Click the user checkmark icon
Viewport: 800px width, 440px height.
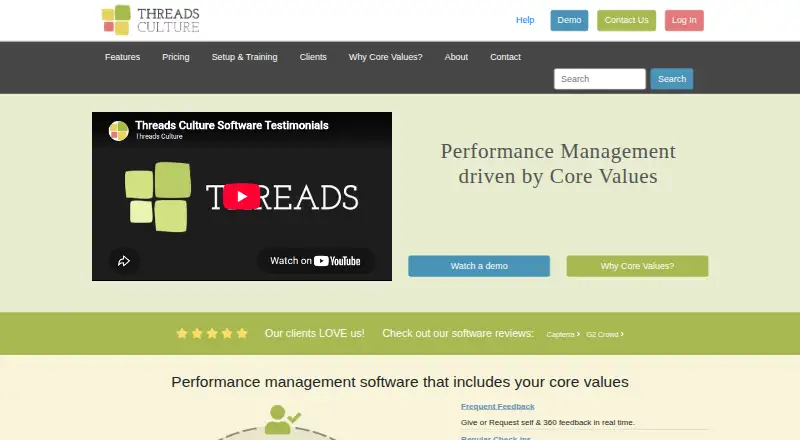click(x=282, y=420)
